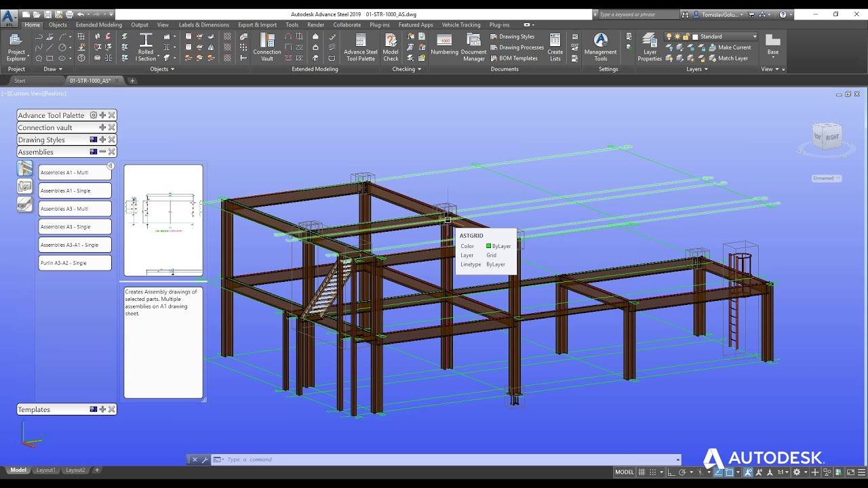868x488 pixels.
Task: Click the Drawing Processes ribbon button
Action: pyautogui.click(x=517, y=47)
